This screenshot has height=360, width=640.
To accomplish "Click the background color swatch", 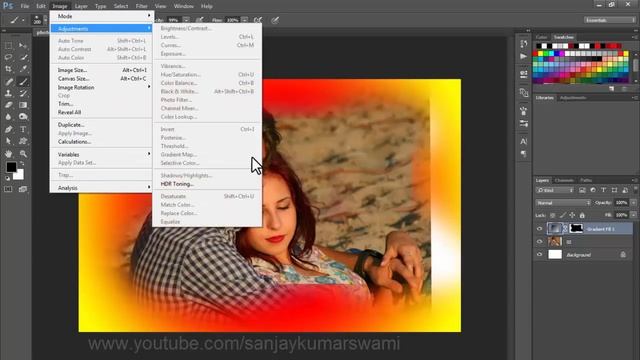I will (19, 176).
